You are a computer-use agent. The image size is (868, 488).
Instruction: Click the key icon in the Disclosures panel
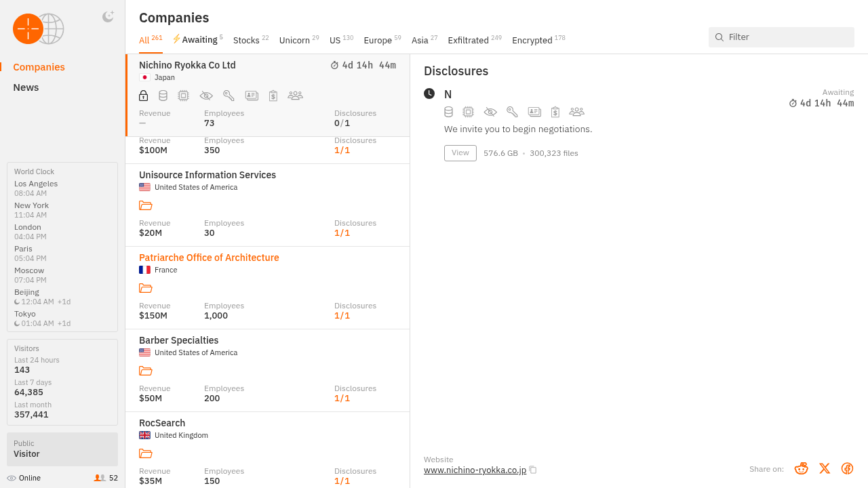coord(512,112)
